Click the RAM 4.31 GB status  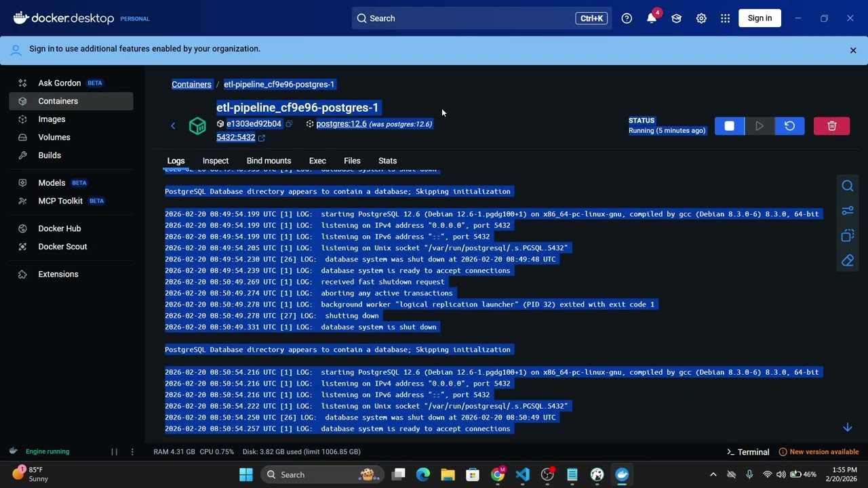174,451
